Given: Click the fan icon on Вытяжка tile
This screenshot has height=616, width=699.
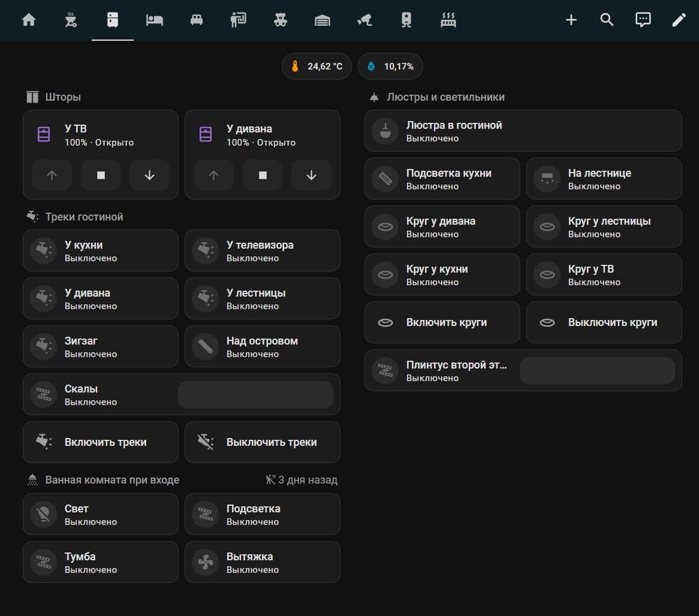Looking at the screenshot, I should click(205, 562).
